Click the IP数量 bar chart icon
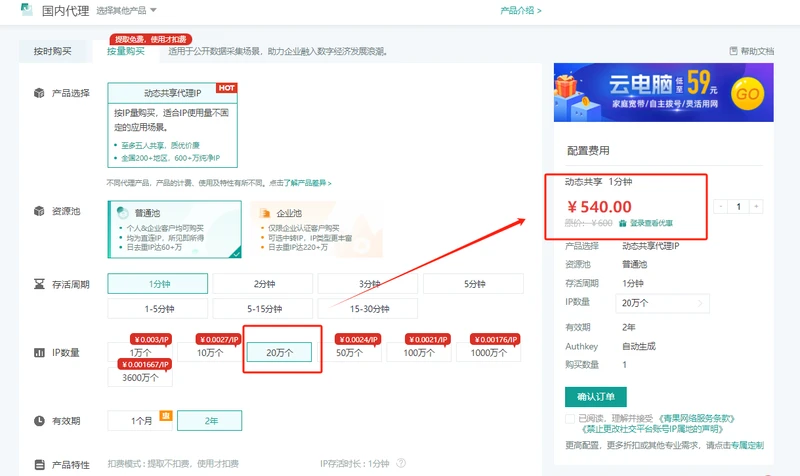Viewport: 800px width, 476px height. [x=39, y=353]
